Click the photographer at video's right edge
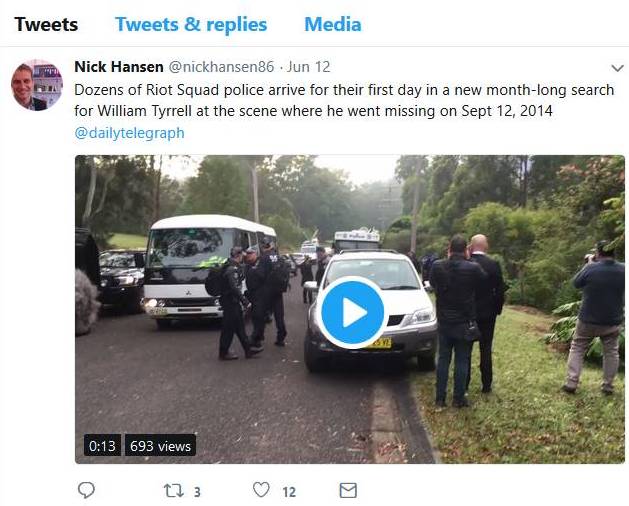The height and width of the screenshot is (506, 629). [598, 310]
